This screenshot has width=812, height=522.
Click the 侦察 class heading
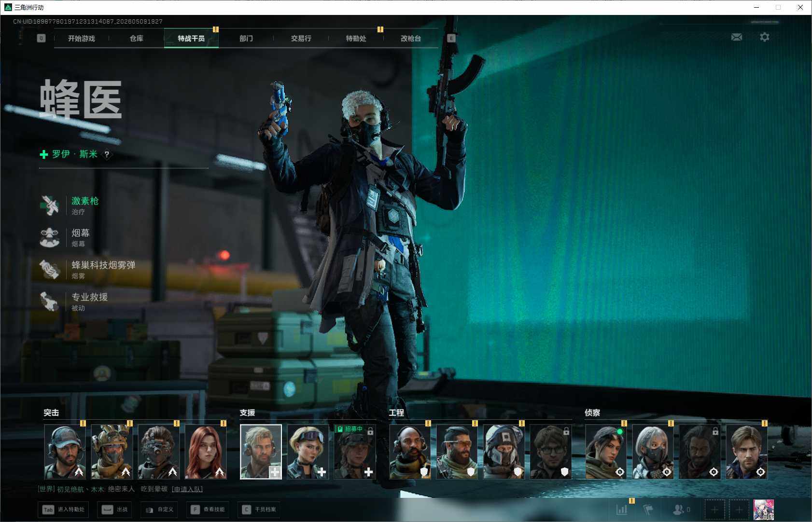coord(592,413)
